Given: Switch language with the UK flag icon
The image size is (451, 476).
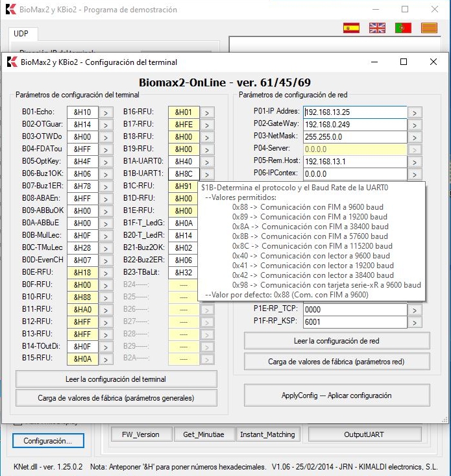Looking at the screenshot, I should (377, 28).
